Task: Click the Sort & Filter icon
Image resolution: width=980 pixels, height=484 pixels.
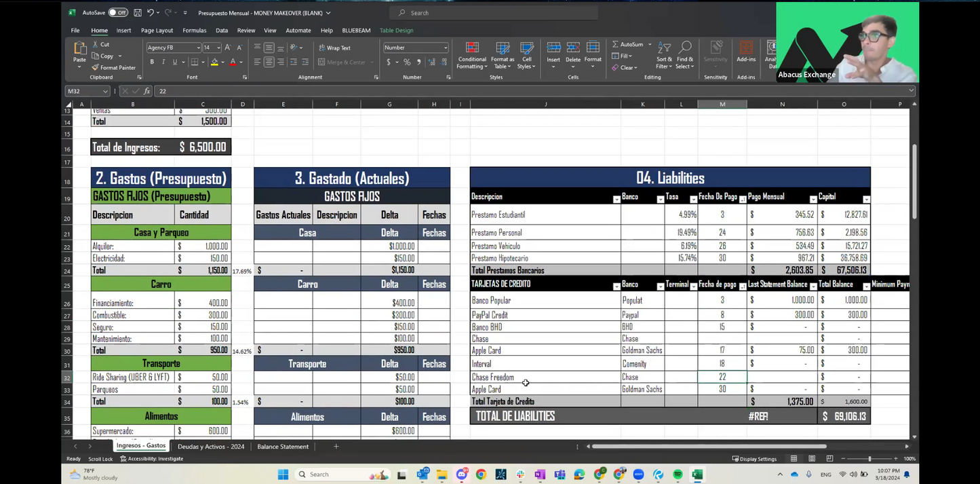Action: 664,54
